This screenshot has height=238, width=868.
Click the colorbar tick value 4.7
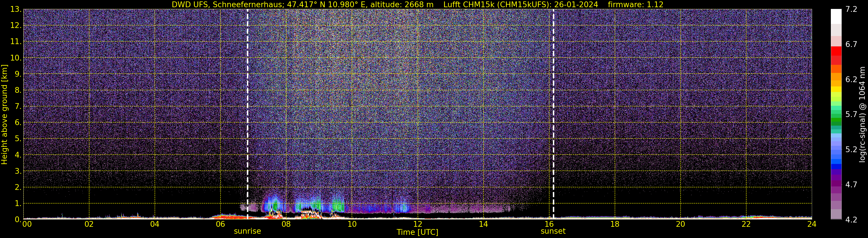pos(851,184)
